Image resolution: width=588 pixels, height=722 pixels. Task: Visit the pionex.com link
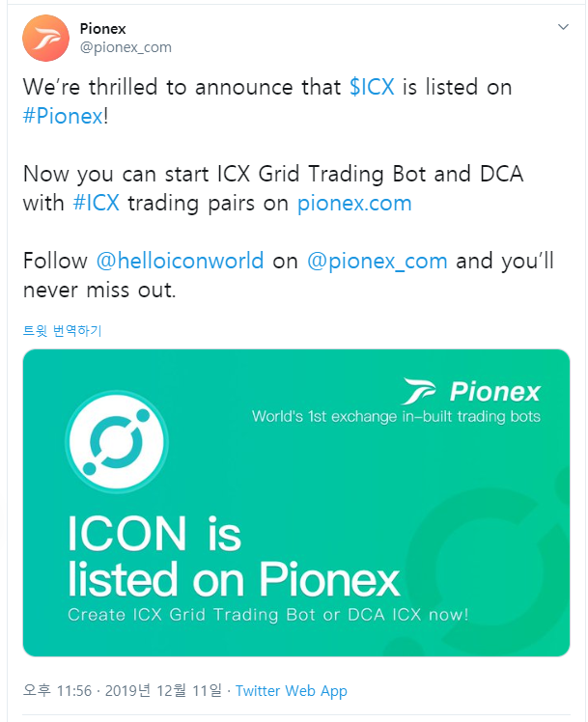[x=354, y=203]
